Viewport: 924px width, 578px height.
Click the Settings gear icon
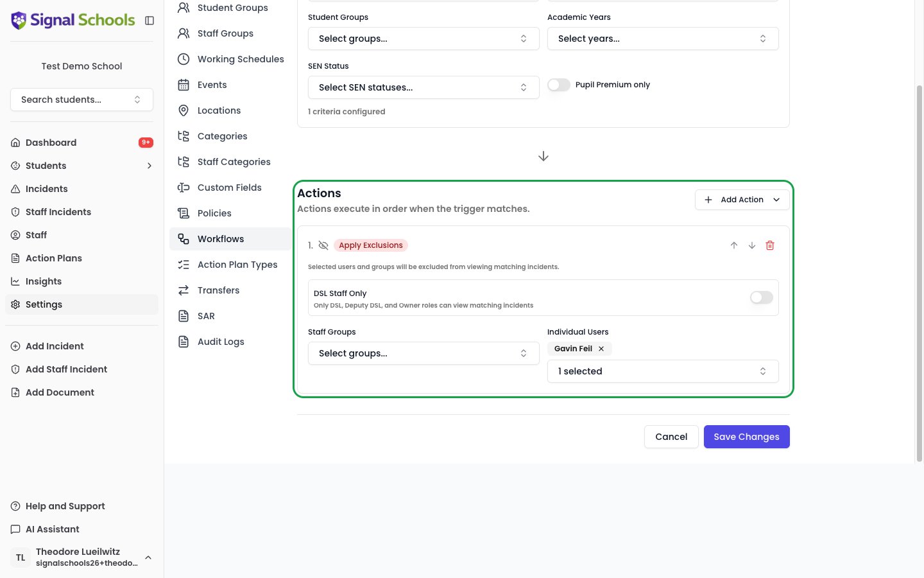pyautogui.click(x=15, y=304)
